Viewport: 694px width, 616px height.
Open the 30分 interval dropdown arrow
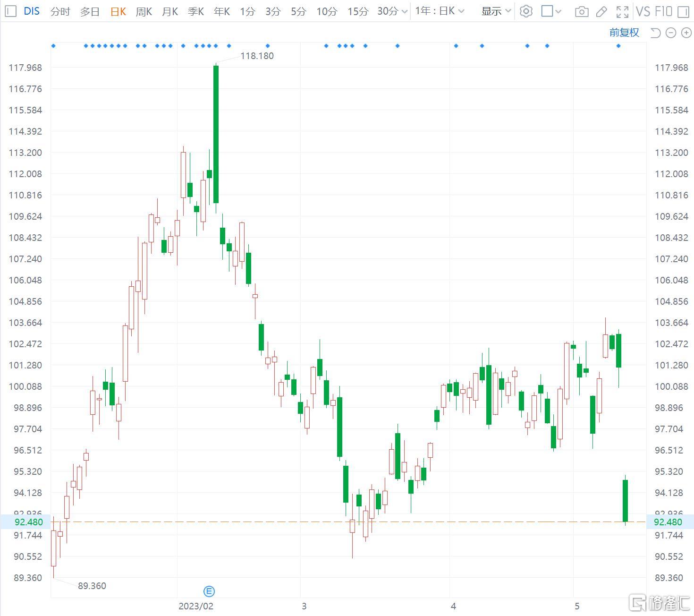point(404,12)
